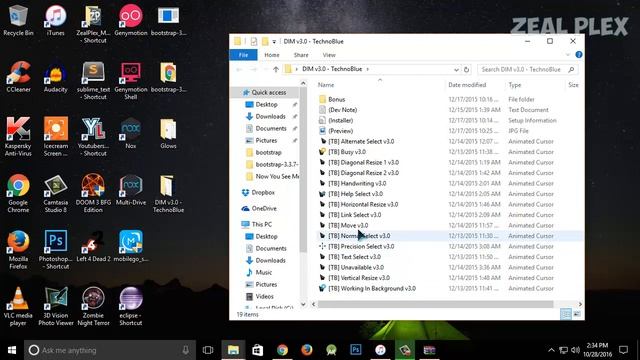The image size is (640, 360).
Task: Go up one folder level
Action: coord(276,69)
